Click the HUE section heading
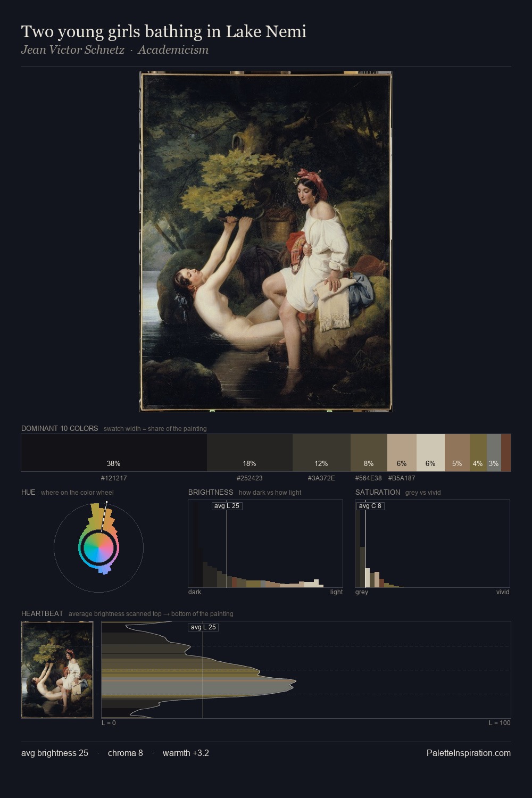Screen dimensions: 532x798 pos(28,492)
